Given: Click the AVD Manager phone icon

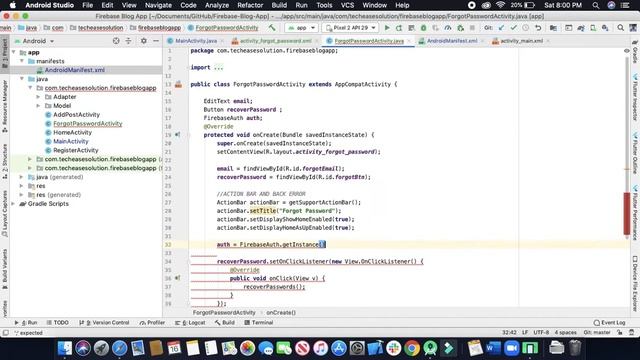Looking at the screenshot, I should pyautogui.click(x=593, y=28).
